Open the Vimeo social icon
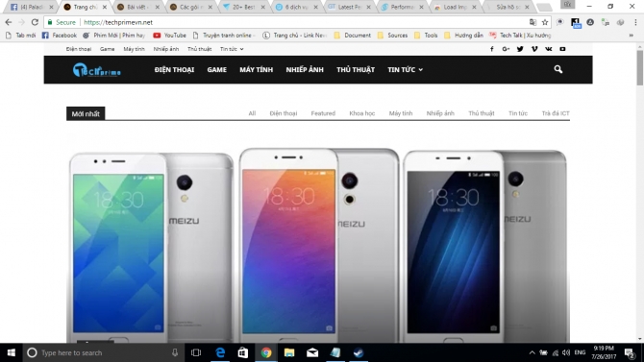 (534, 49)
